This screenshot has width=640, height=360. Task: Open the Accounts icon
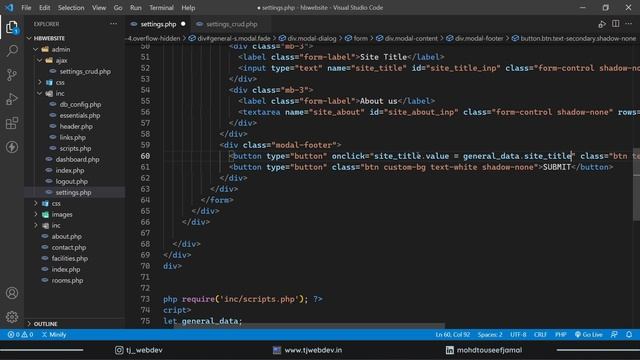coord(12,293)
